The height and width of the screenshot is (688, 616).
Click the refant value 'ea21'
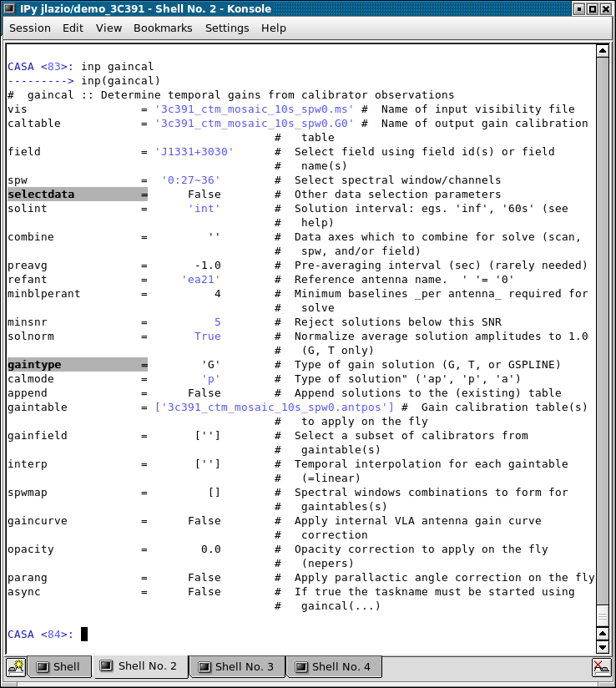[x=201, y=280]
